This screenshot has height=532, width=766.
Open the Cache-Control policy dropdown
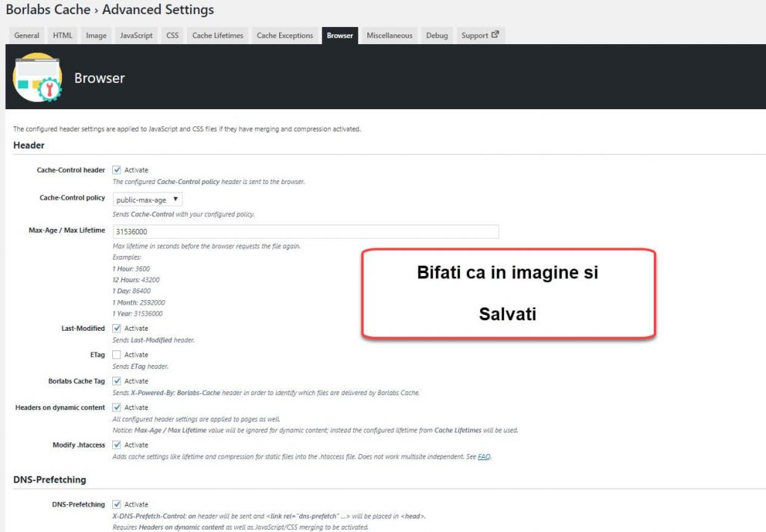[147, 200]
